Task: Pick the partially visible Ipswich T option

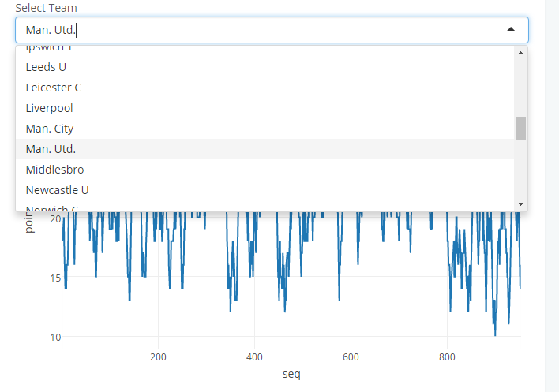Action: (x=49, y=49)
